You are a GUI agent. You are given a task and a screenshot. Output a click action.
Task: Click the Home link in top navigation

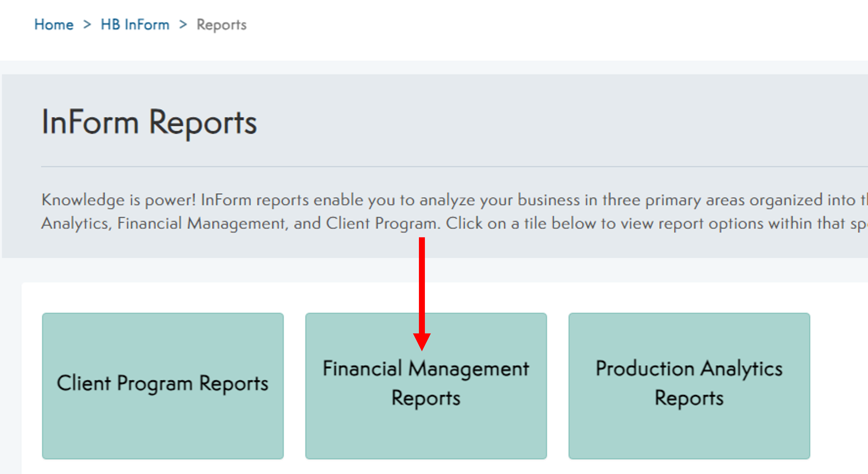(x=54, y=24)
